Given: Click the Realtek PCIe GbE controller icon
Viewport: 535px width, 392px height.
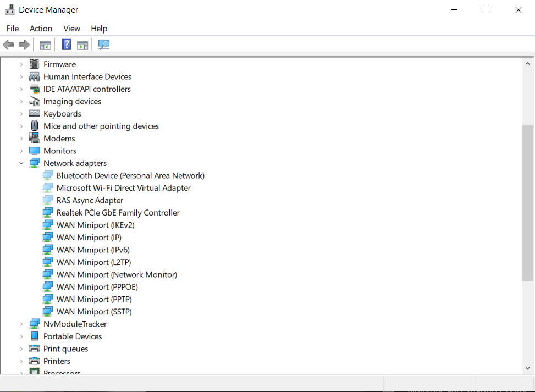Looking at the screenshot, I should pyautogui.click(x=48, y=213).
